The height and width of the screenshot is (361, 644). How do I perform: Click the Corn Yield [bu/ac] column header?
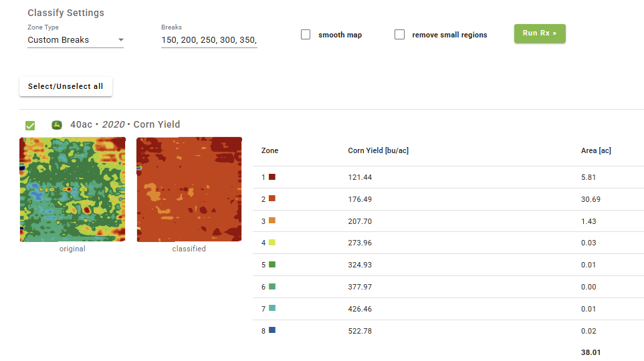coord(379,150)
